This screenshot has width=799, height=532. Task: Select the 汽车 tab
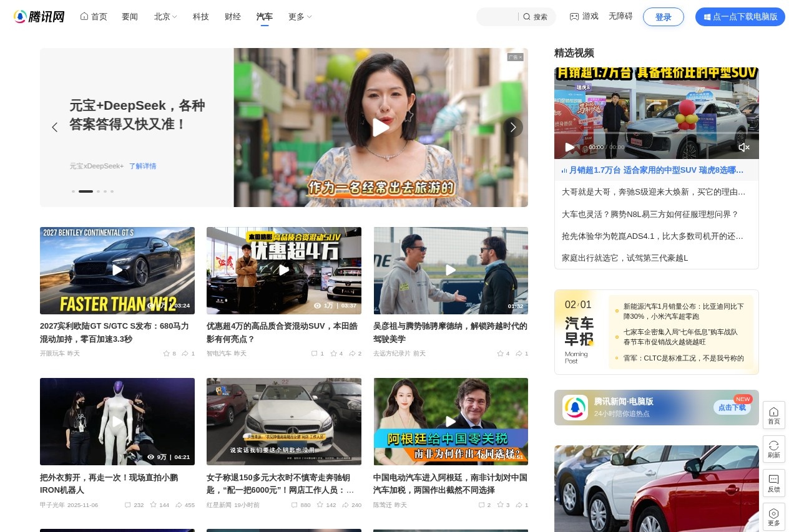(x=265, y=17)
